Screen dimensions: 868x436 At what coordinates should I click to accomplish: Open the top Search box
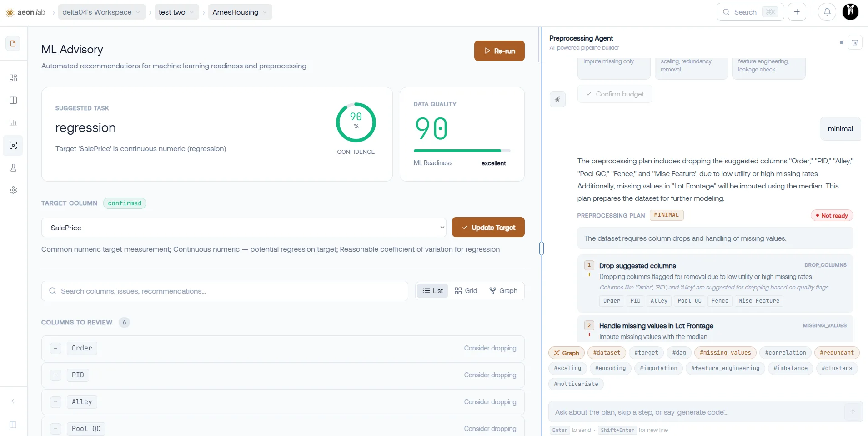click(750, 12)
